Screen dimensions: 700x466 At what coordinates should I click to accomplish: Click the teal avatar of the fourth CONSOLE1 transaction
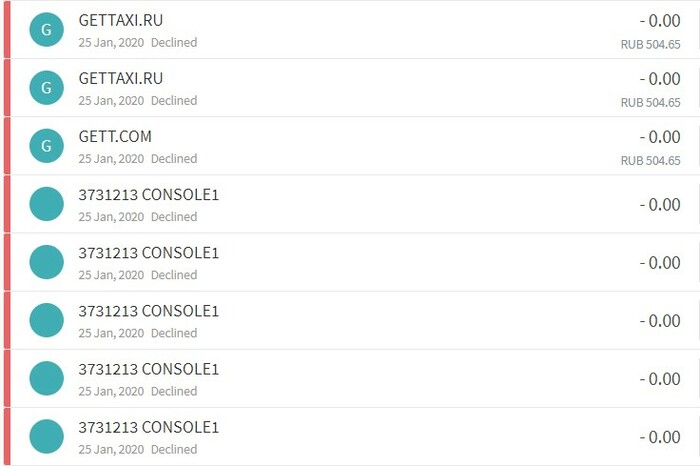click(x=46, y=378)
